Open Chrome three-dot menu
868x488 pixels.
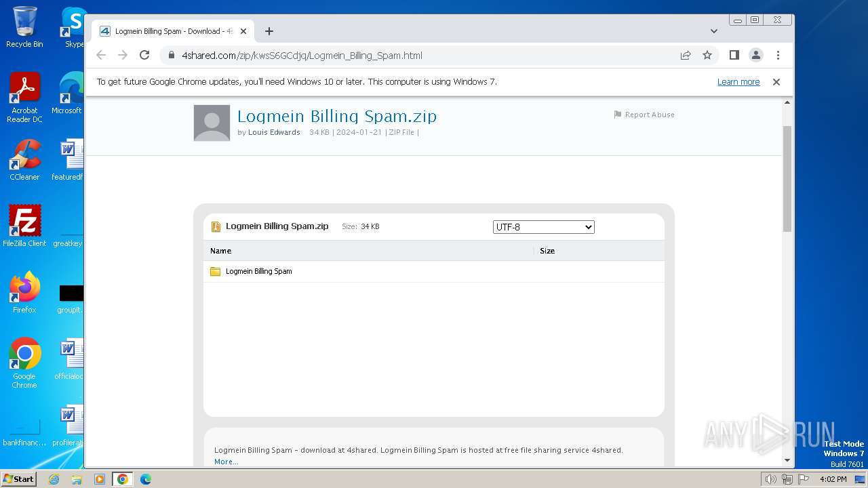point(778,56)
